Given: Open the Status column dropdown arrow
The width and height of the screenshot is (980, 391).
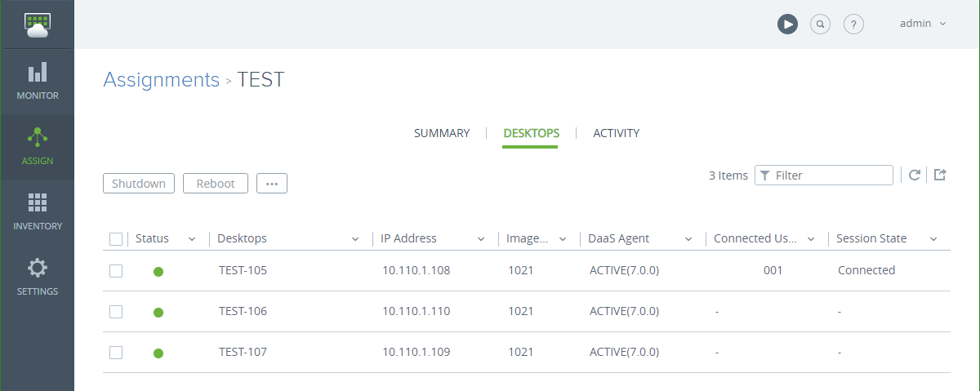Looking at the screenshot, I should (x=192, y=239).
